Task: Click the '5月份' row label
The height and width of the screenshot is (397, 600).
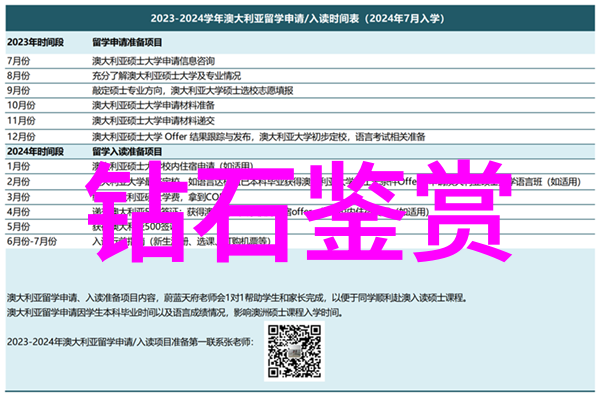Action: [x=18, y=226]
